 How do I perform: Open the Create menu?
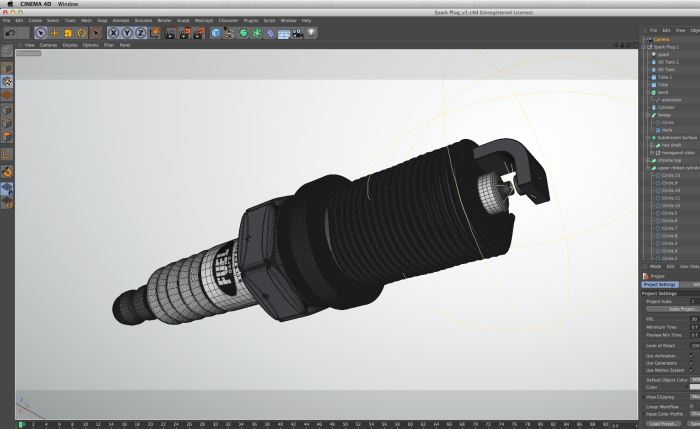click(x=35, y=21)
